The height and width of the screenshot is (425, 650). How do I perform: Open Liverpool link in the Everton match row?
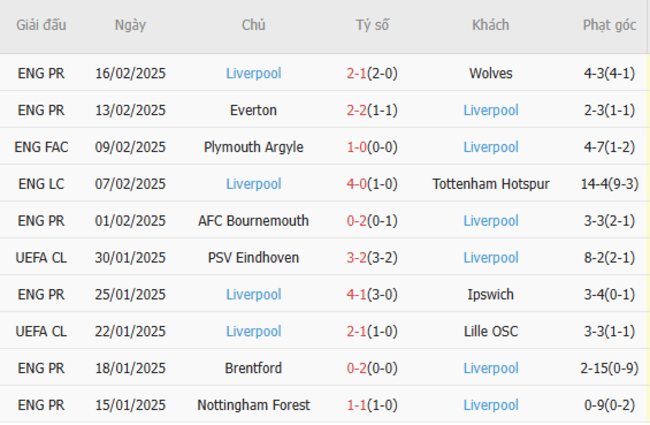[x=490, y=110]
